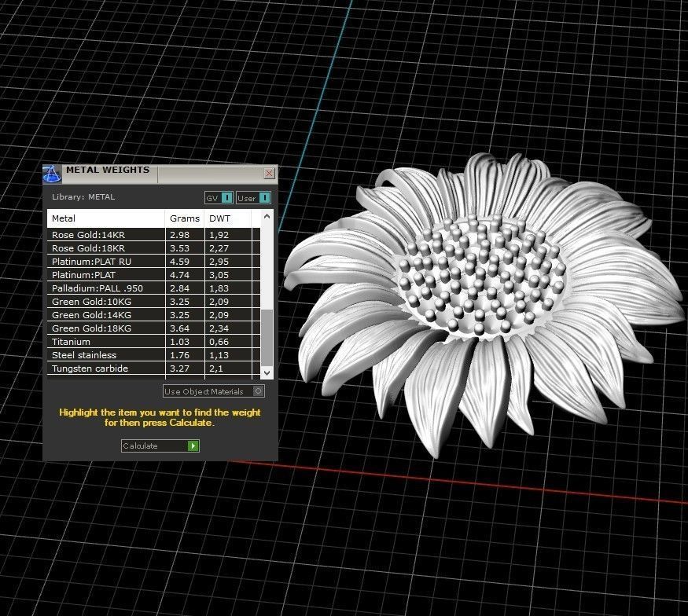Sort by the DWT column header
This screenshot has height=616, width=688.
pos(228,218)
